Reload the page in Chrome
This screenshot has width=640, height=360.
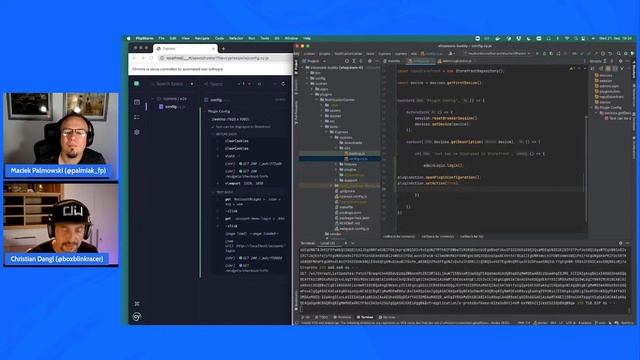click(x=151, y=58)
